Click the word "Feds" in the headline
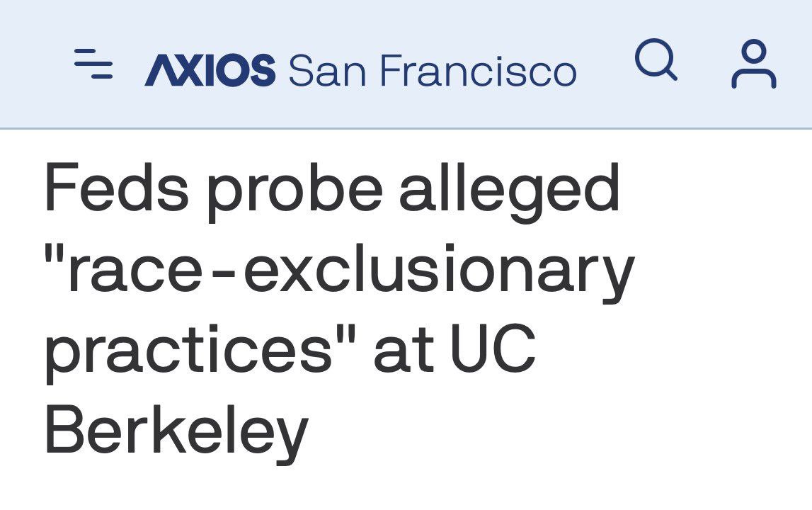Image resolution: width=812 pixels, height=510 pixels. point(117,186)
